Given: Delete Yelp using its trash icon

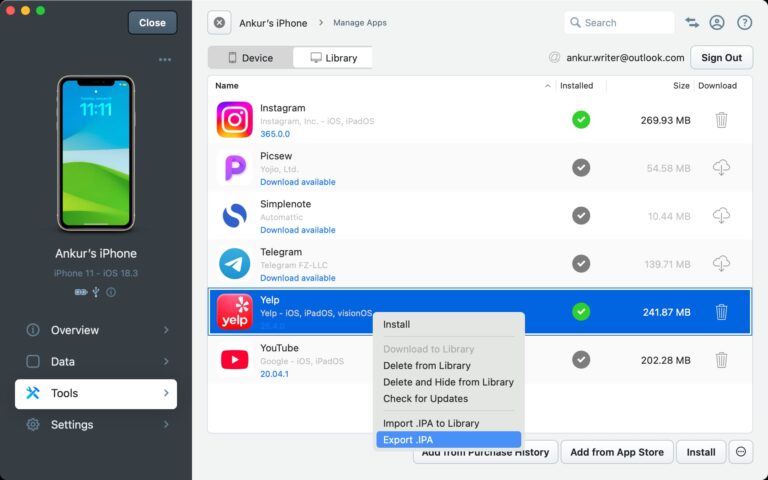Looking at the screenshot, I should 721,312.
